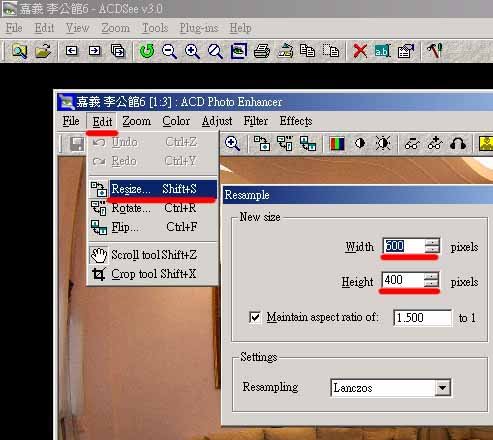Image resolution: width=493 pixels, height=440 pixels.
Task: Open the Filter menu
Action: [256, 121]
